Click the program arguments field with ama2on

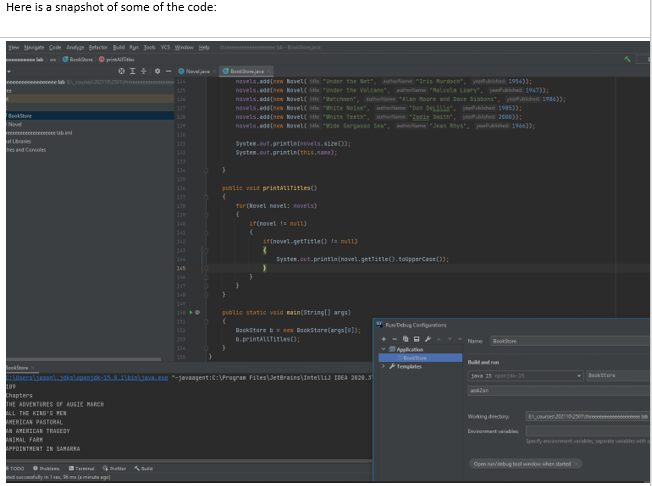click(x=559, y=390)
